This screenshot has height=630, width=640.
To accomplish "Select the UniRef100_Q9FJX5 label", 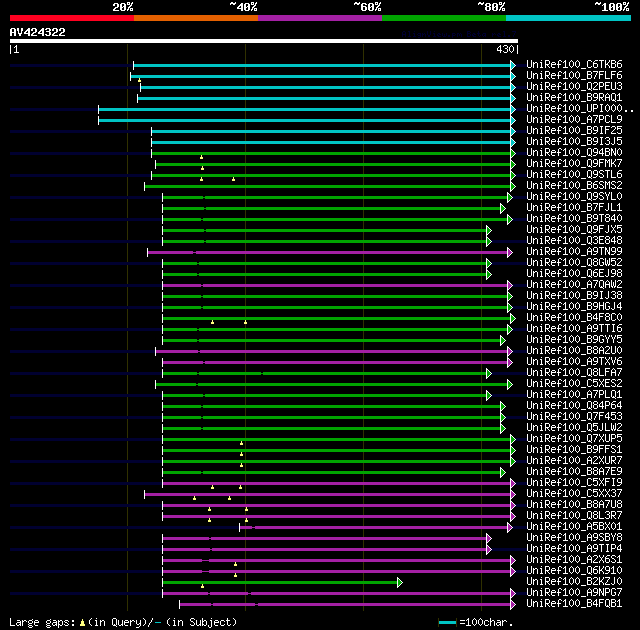I will tap(574, 230).
